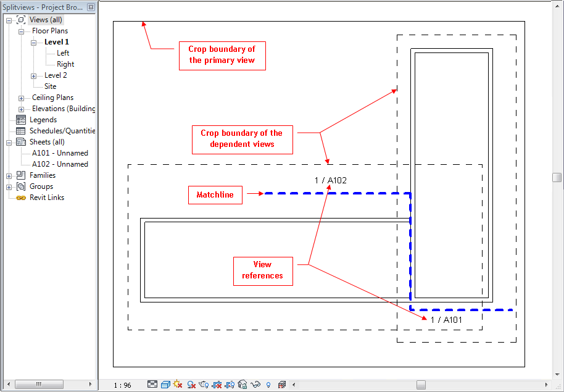Screen dimensions: 564x392
Task: Click drawing area horizontal scroll right arrow
Action: tap(546, 385)
